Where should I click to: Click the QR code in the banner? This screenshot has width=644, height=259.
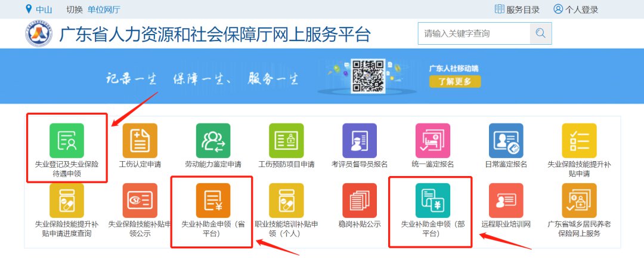369,76
